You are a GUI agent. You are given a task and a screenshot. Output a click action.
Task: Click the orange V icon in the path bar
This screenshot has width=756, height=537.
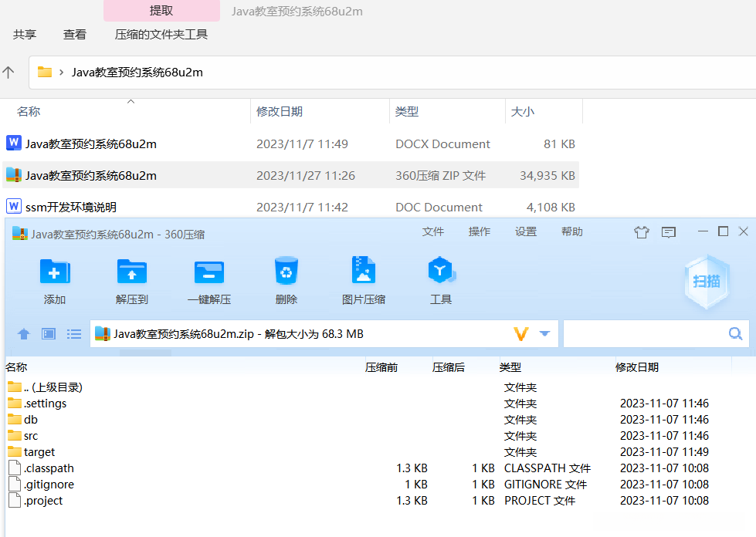click(521, 334)
